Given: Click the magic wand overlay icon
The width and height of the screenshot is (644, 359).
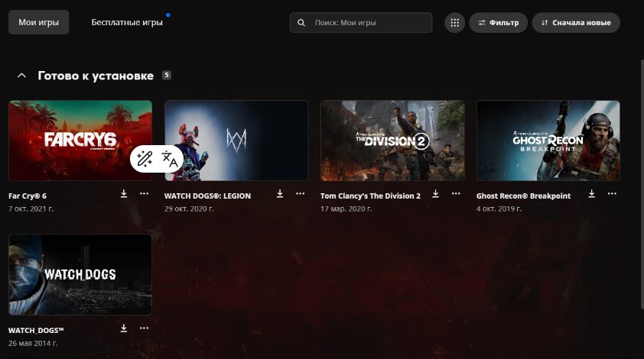Looking at the screenshot, I should pos(145,159).
